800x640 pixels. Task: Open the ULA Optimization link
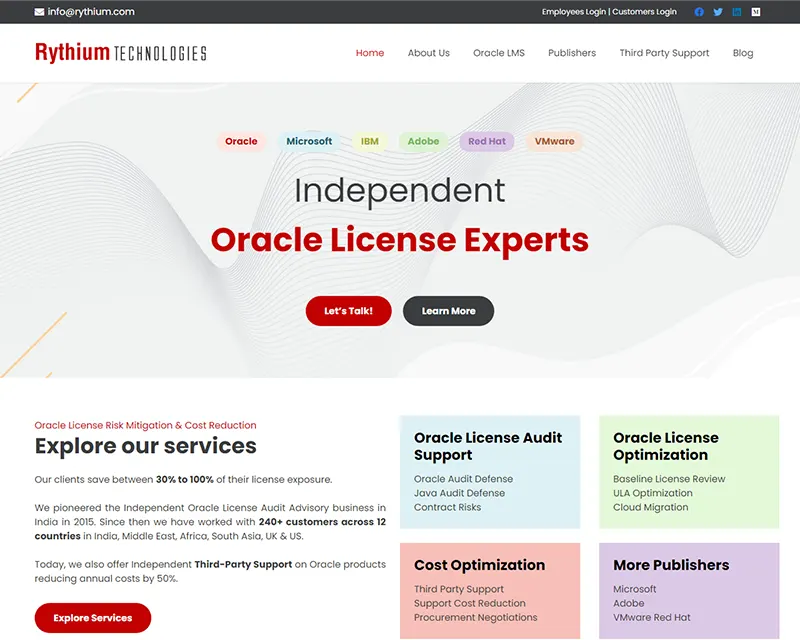click(653, 493)
